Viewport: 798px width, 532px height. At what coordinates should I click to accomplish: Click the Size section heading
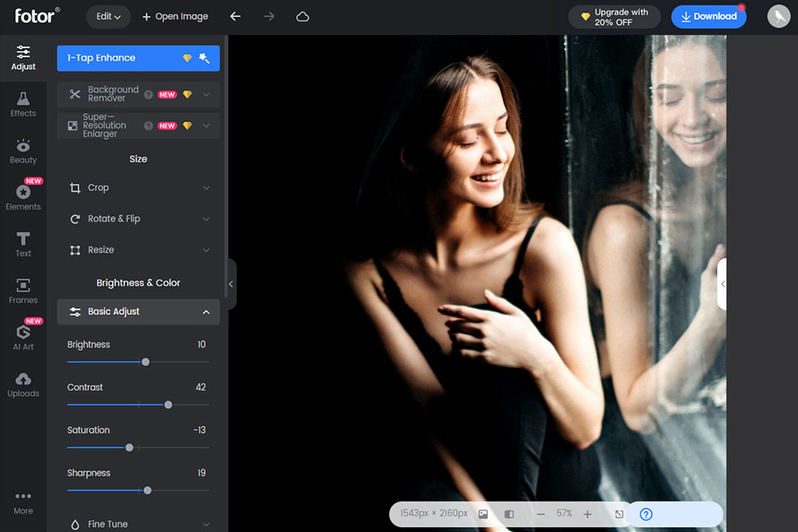(x=139, y=159)
